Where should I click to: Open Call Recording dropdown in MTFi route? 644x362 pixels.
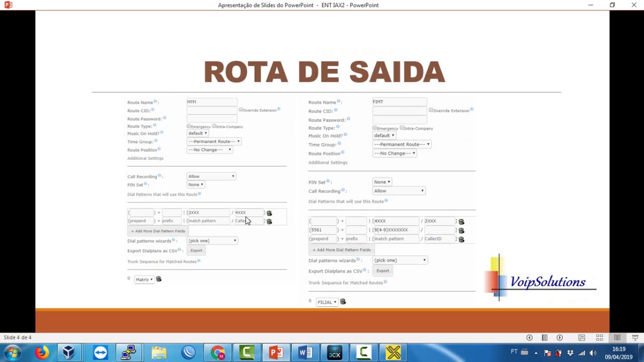pyautogui.click(x=211, y=176)
